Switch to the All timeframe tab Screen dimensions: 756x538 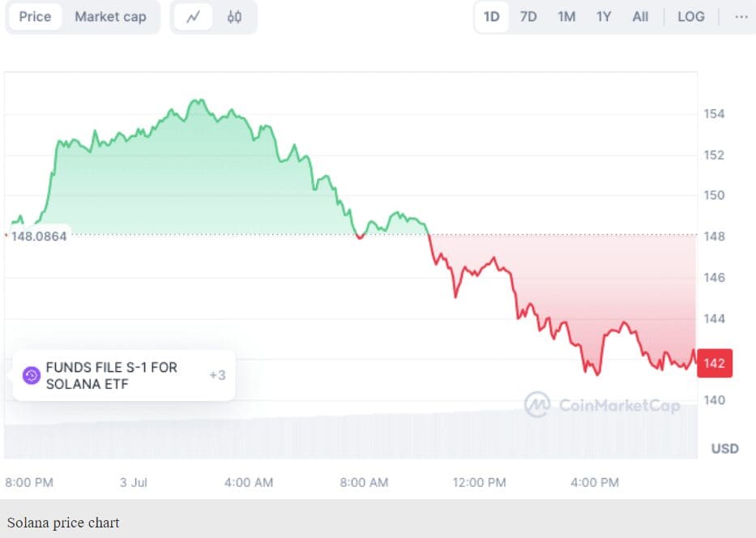click(x=639, y=16)
